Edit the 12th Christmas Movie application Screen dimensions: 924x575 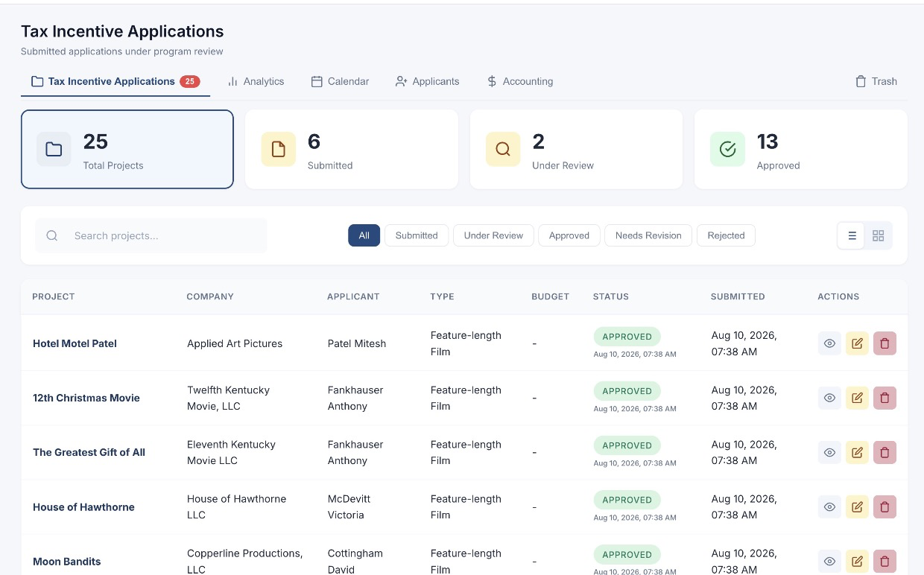pos(857,398)
